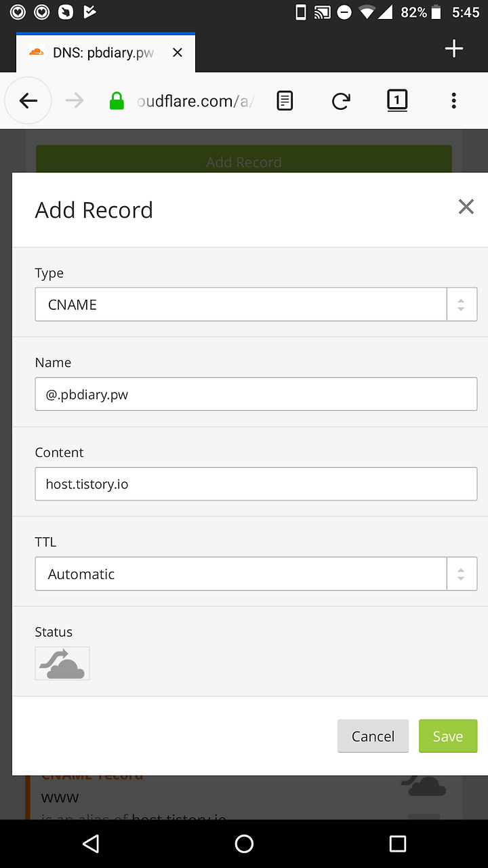Viewport: 488px width, 868px height.
Task: Cancel adding the record
Action: click(x=373, y=736)
